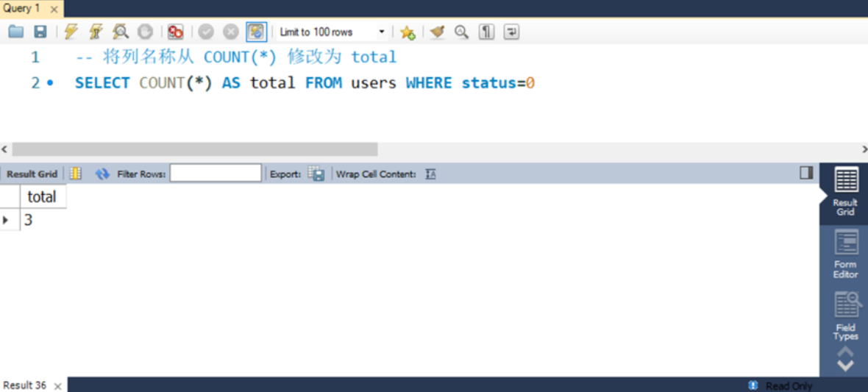Click line number 2 in the gutter
The image size is (868, 392).
pos(35,83)
